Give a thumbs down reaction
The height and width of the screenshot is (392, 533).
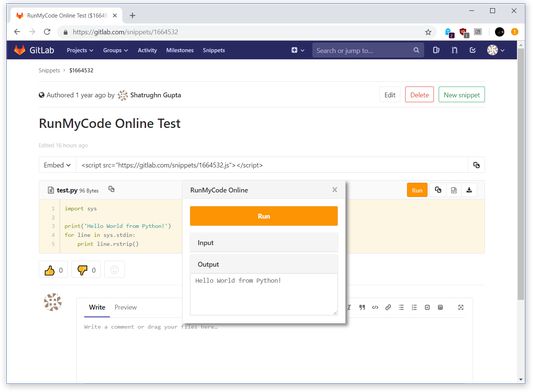click(86, 270)
